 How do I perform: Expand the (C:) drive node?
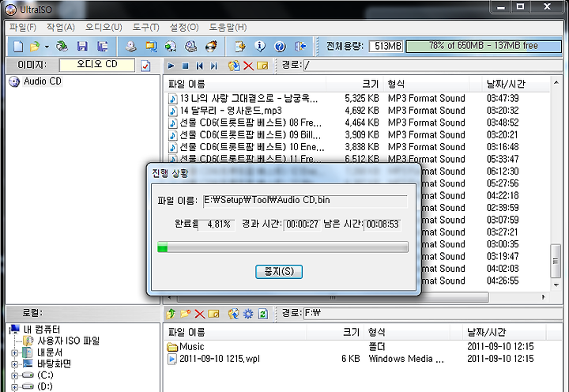14,375
